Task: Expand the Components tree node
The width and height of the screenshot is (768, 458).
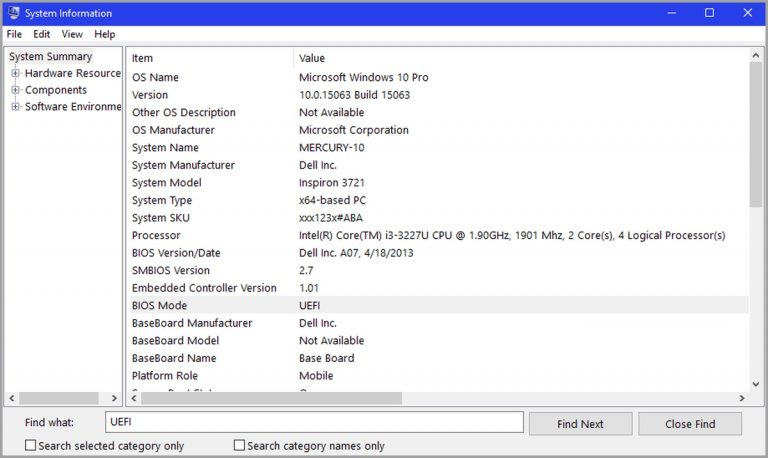Action: click(16, 90)
